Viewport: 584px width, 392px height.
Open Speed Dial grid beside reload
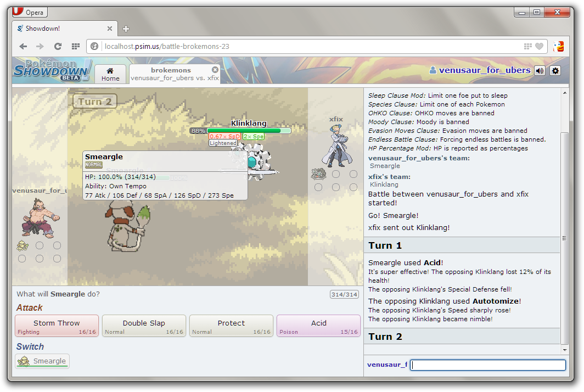(75, 47)
